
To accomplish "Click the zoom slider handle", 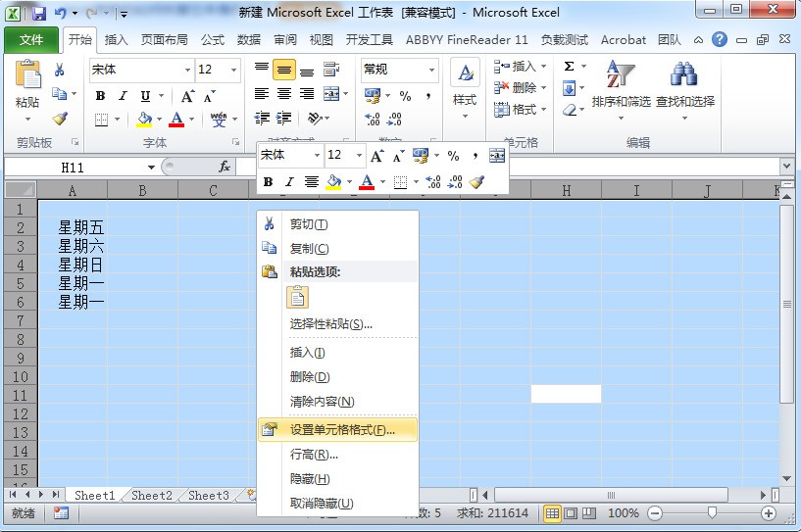I will 712,512.
